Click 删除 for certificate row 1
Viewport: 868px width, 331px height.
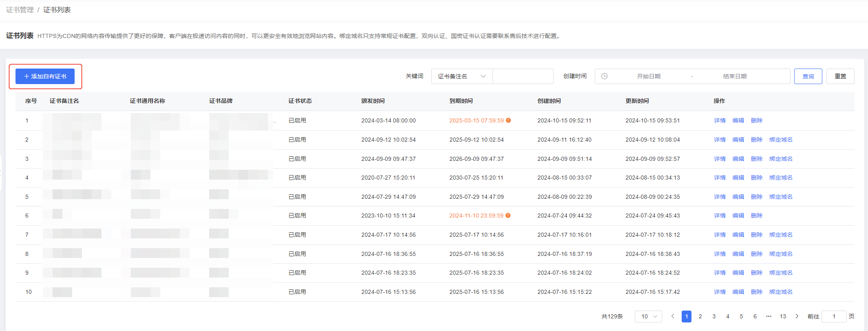click(x=757, y=120)
